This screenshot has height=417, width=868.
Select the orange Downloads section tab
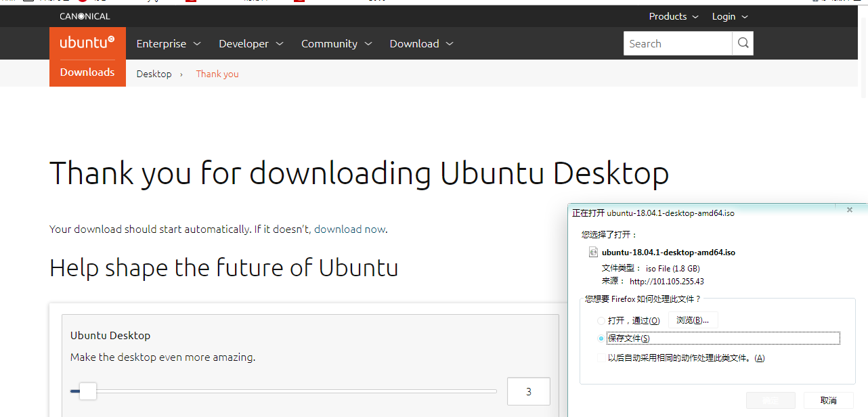click(x=87, y=72)
